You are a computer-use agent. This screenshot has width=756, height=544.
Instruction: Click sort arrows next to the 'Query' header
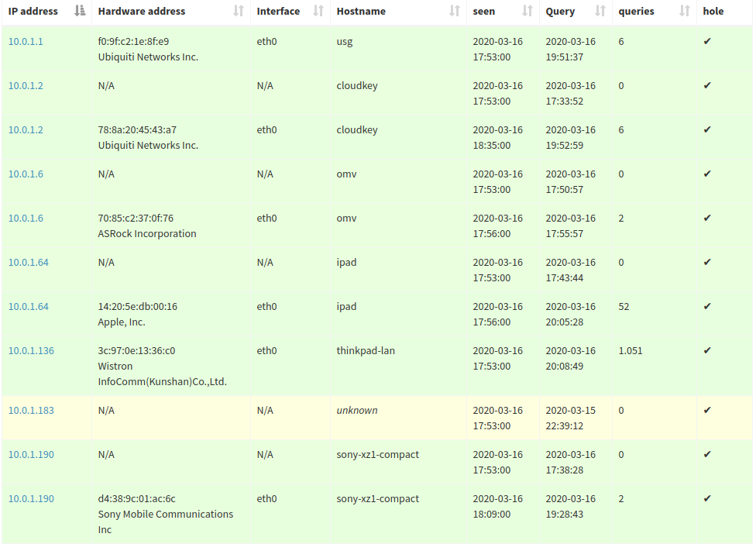[600, 11]
